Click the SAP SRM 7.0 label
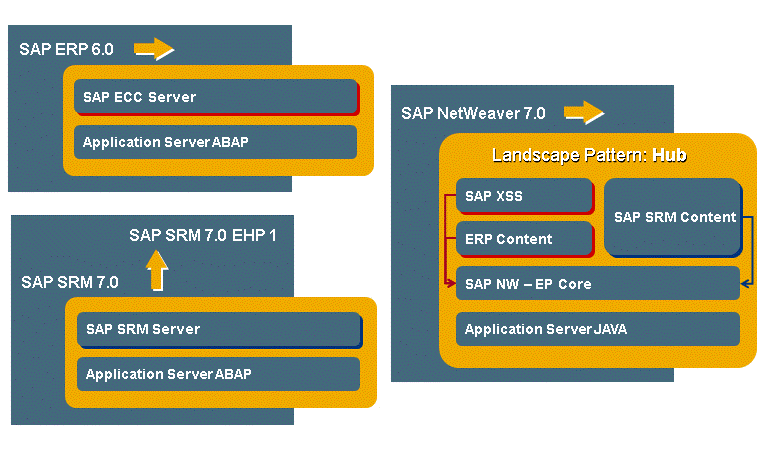 tap(69, 282)
